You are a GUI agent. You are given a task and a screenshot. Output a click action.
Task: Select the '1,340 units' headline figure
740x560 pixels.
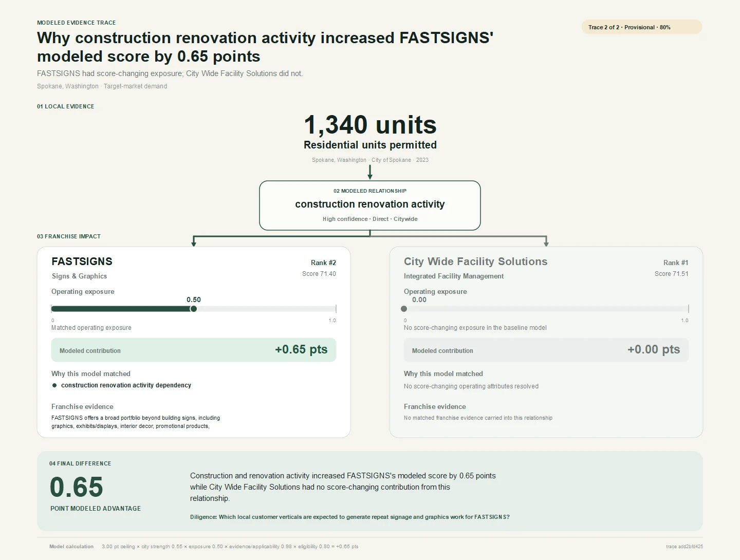[x=370, y=125]
